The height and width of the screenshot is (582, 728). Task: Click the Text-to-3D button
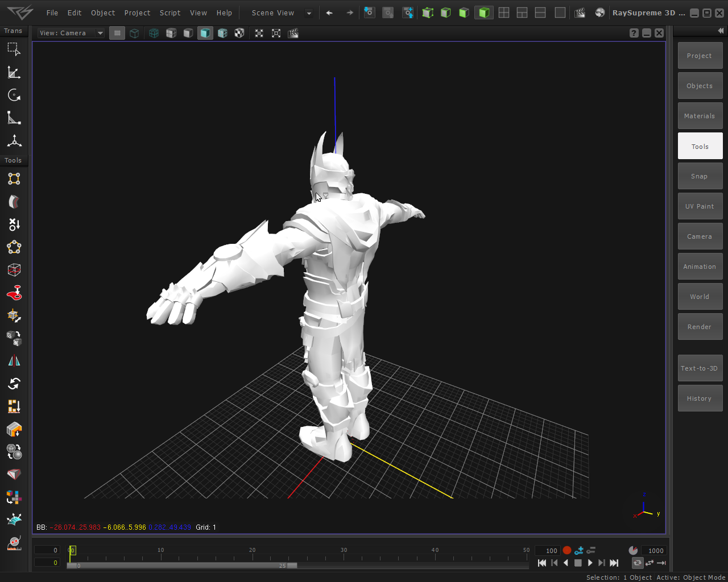[x=700, y=368]
